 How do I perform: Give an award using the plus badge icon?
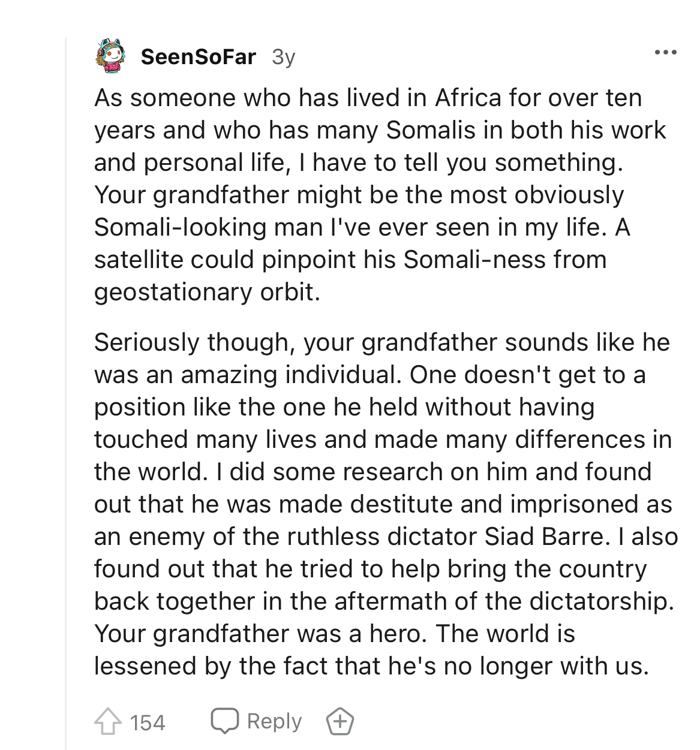(x=340, y=721)
